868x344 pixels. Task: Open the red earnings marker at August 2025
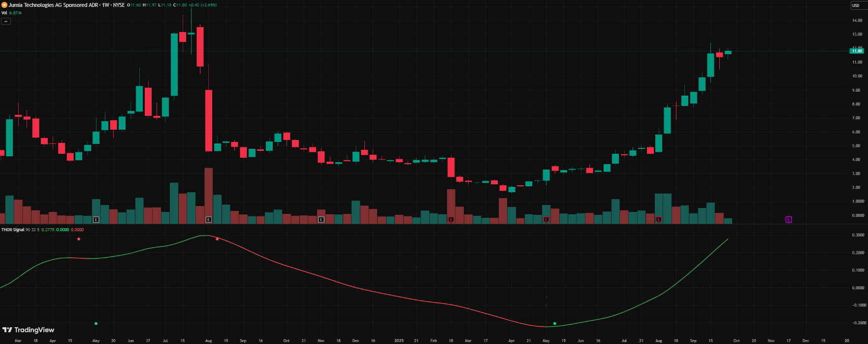coord(659,220)
